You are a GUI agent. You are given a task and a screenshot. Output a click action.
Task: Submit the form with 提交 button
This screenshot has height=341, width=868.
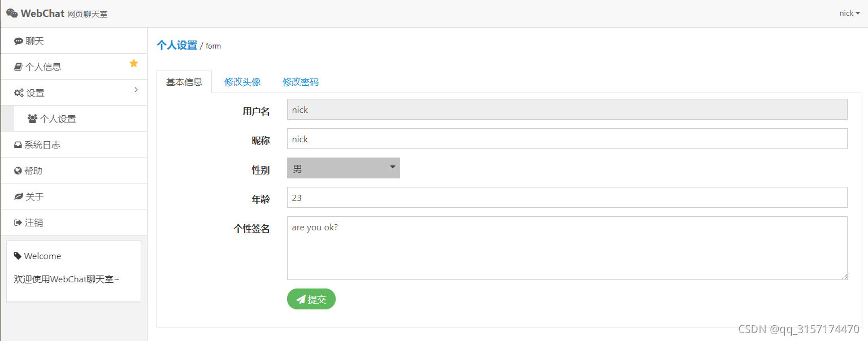pyautogui.click(x=311, y=299)
